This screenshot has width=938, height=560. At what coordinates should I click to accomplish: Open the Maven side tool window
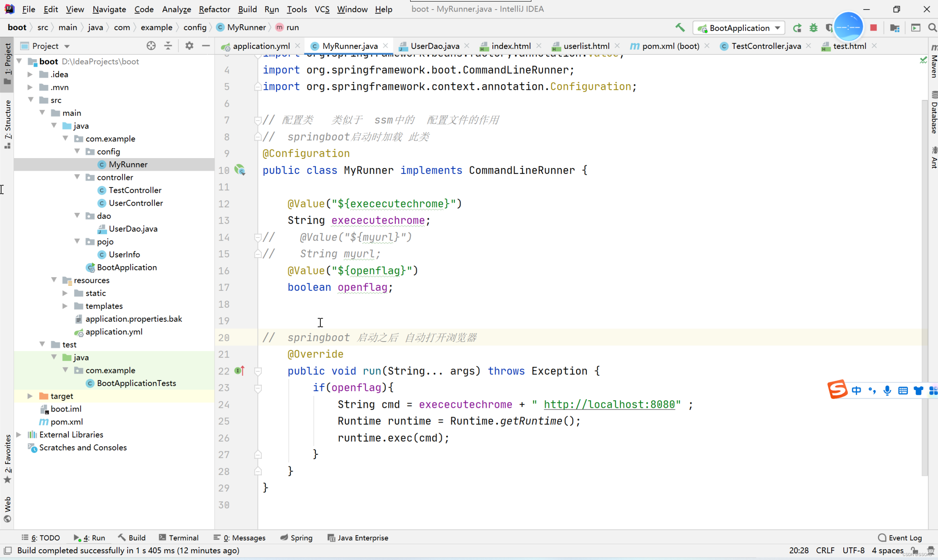click(934, 62)
